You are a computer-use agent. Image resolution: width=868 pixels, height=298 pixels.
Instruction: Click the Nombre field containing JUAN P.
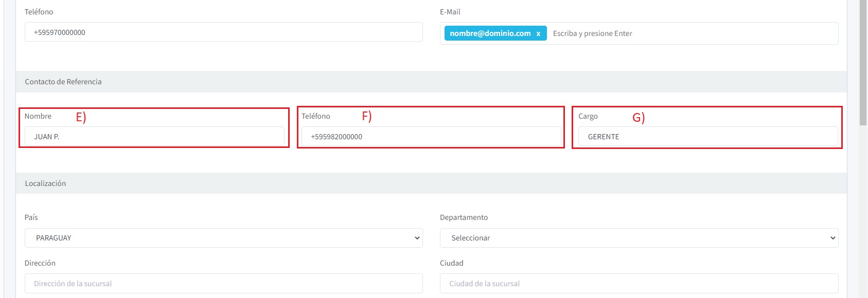pyautogui.click(x=154, y=137)
